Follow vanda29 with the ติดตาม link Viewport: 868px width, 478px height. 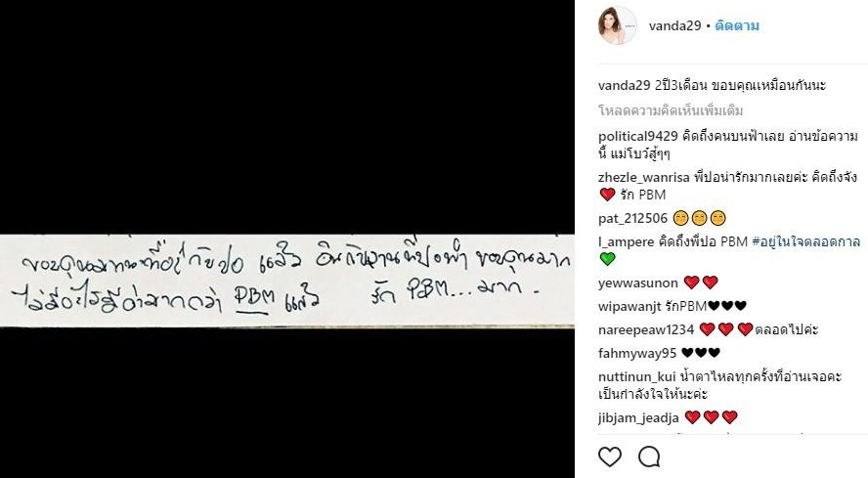[x=737, y=26]
